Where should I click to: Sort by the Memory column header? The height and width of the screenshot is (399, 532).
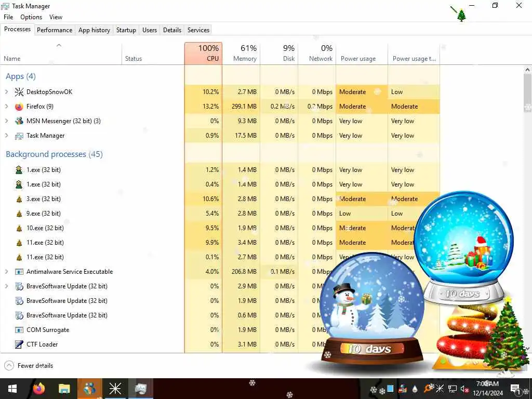tap(241, 54)
